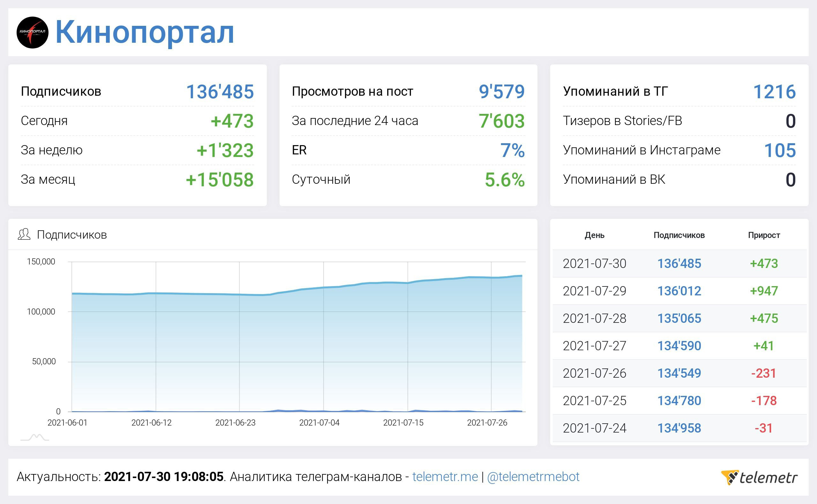This screenshot has width=817, height=504.
Task: Click subscriber value 135'065 in the table
Action: (x=679, y=318)
